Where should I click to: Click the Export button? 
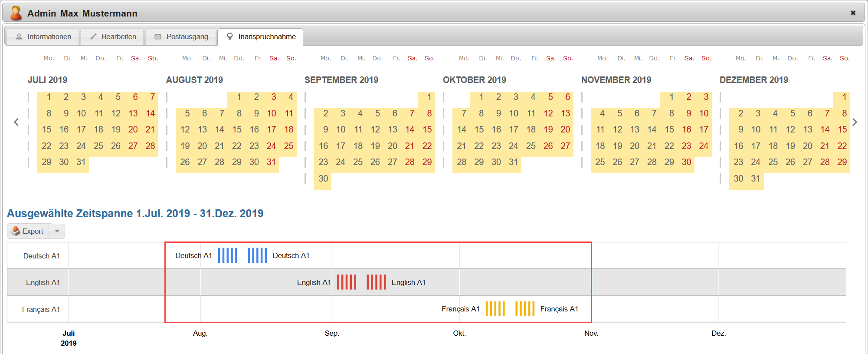(29, 231)
